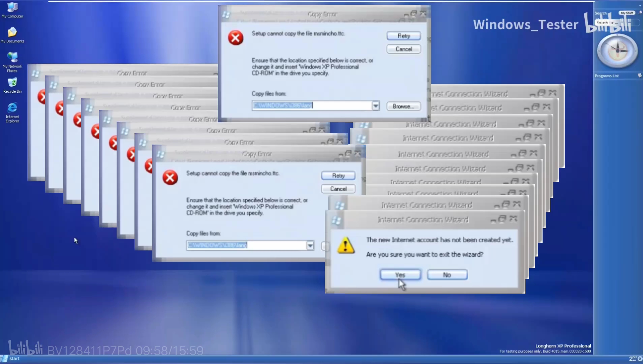Click the Programs List header in the sidebar
The width and height of the screenshot is (643, 364).
618,76
